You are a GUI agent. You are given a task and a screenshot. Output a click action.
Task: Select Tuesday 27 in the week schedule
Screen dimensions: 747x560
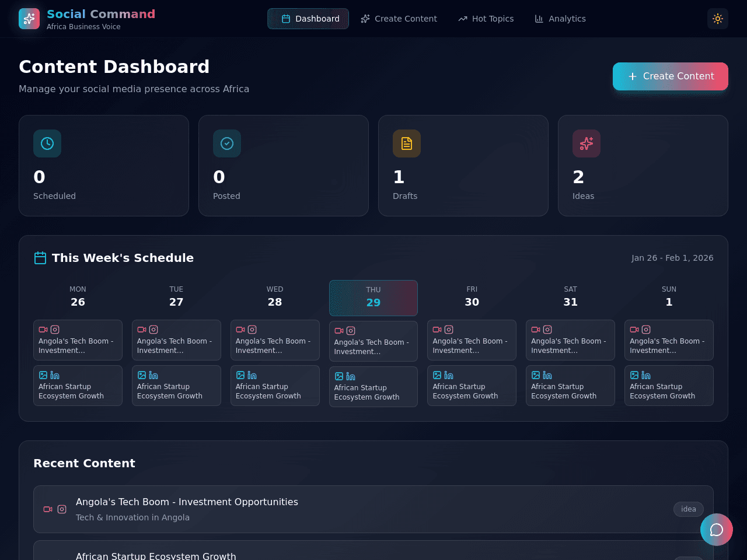(176, 297)
